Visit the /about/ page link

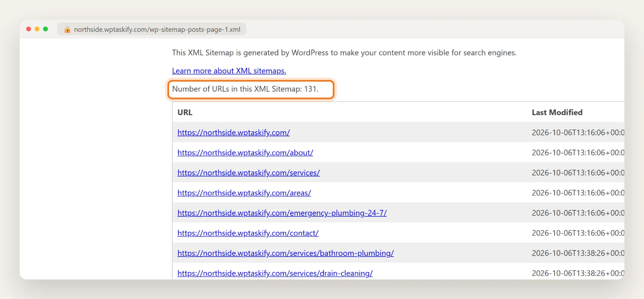coord(245,153)
